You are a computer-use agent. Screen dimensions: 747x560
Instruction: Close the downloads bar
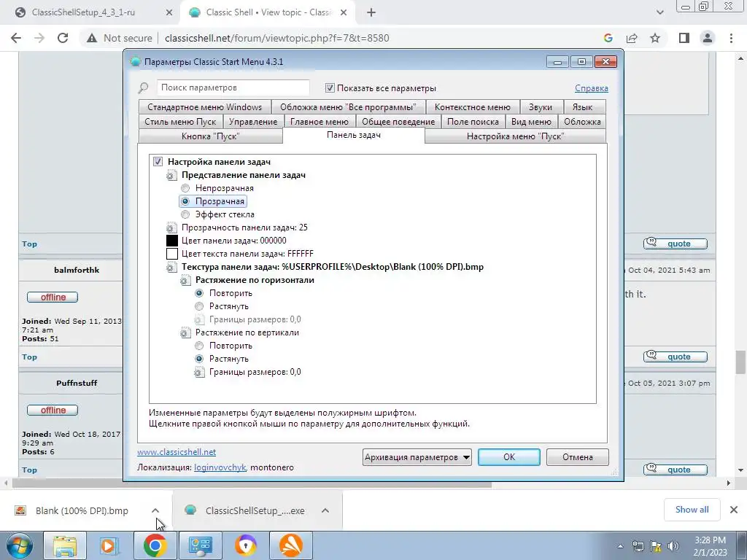click(734, 510)
